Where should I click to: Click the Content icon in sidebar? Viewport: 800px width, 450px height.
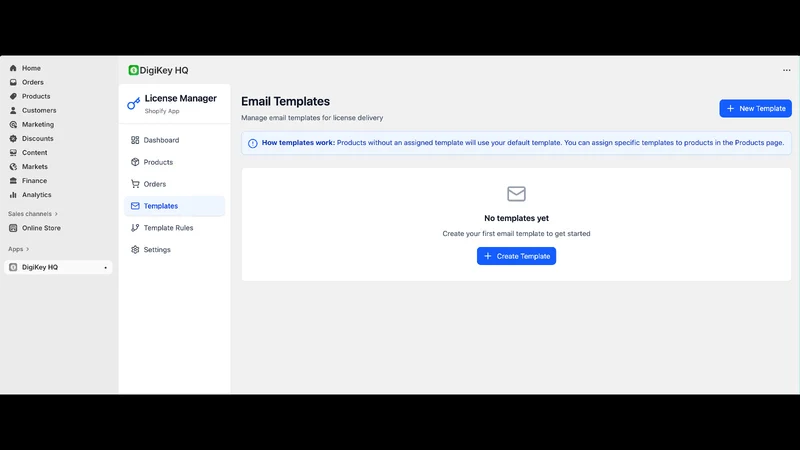pos(13,153)
